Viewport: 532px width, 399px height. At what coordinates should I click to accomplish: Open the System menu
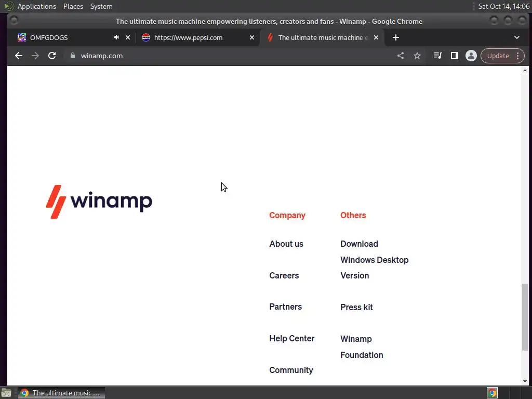pyautogui.click(x=101, y=6)
